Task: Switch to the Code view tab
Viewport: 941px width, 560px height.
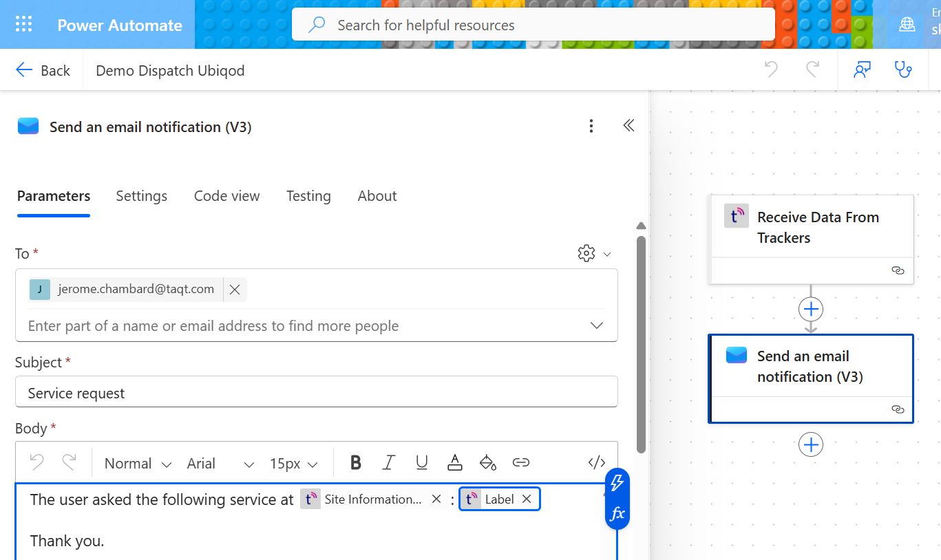Action: point(227,196)
